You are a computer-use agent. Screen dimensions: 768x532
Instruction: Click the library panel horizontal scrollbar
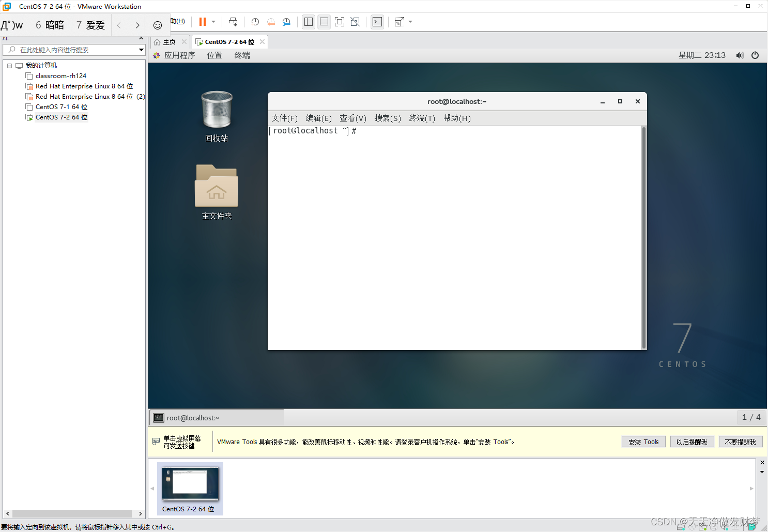point(72,514)
